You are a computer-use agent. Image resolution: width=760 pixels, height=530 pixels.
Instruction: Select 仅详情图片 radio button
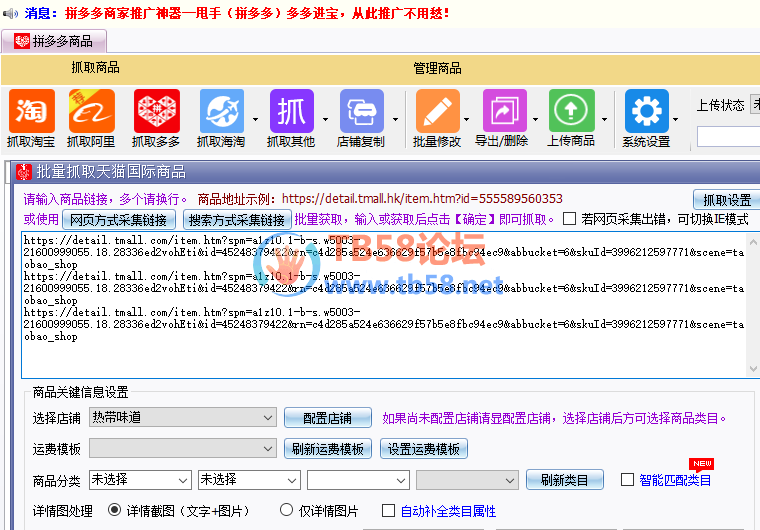(286, 510)
